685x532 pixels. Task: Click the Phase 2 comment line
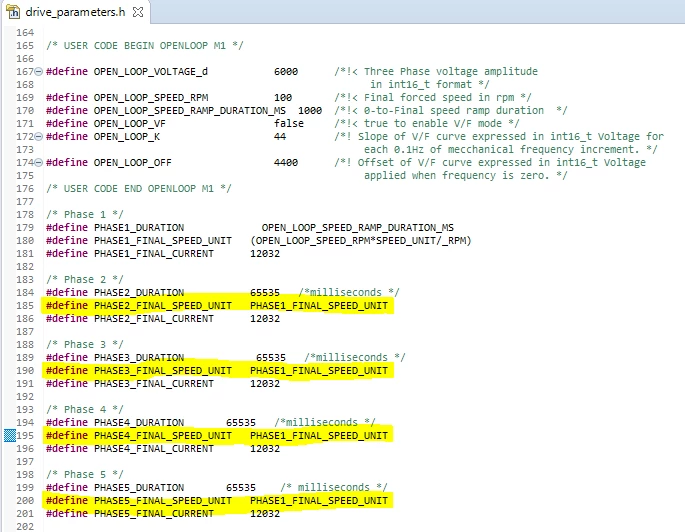(85, 280)
